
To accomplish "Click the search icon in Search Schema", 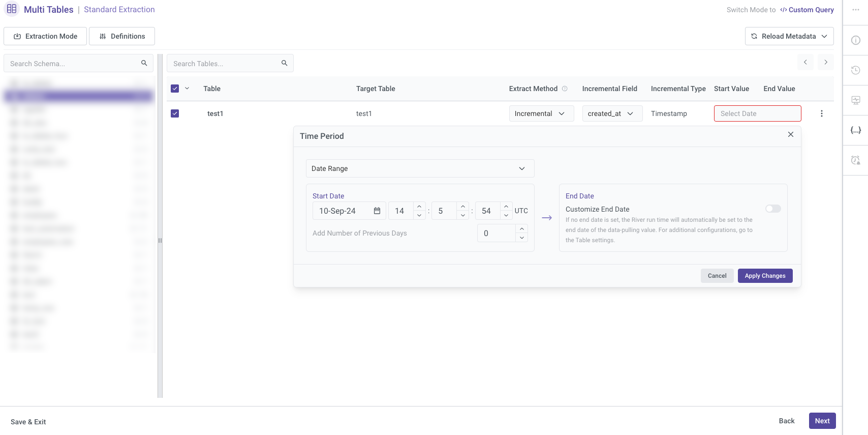I will tap(144, 63).
